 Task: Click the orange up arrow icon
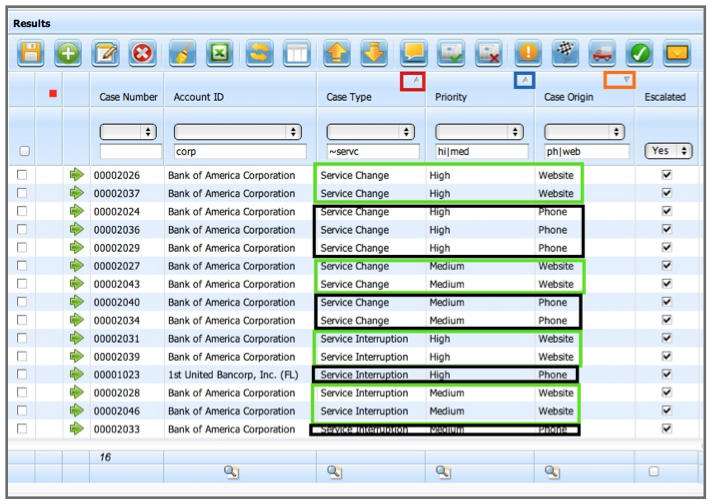click(x=337, y=53)
